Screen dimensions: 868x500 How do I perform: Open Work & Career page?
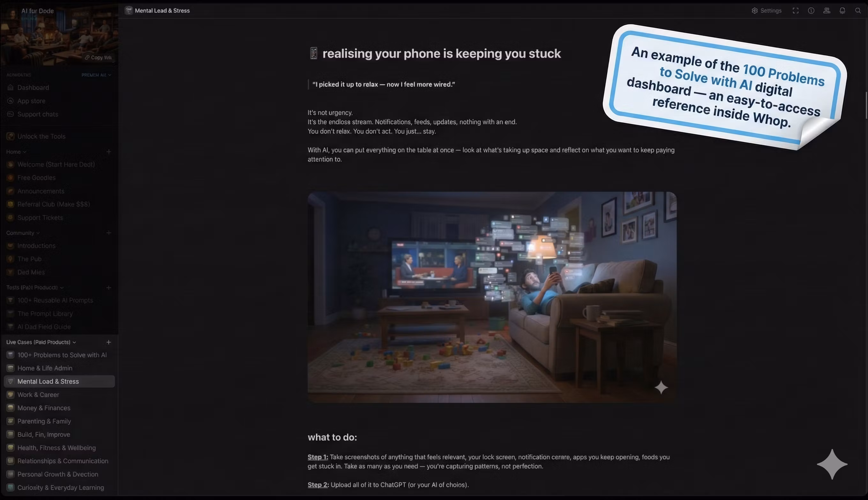(x=38, y=394)
